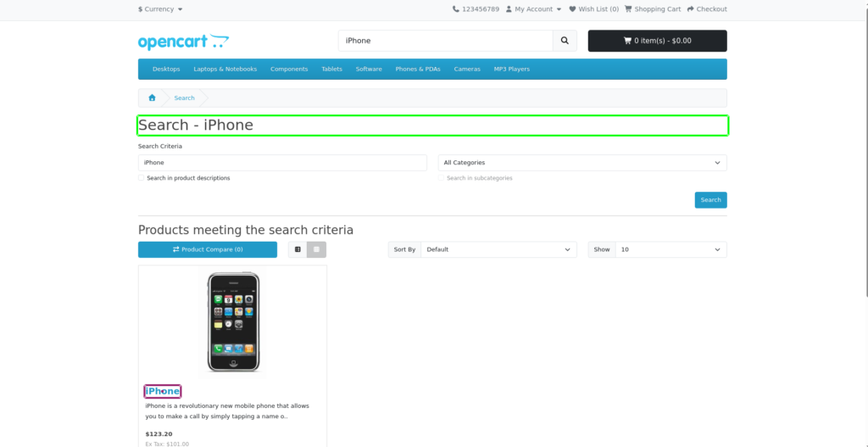The width and height of the screenshot is (868, 447).
Task: Click the $123.20 price text
Action: [x=159, y=434]
